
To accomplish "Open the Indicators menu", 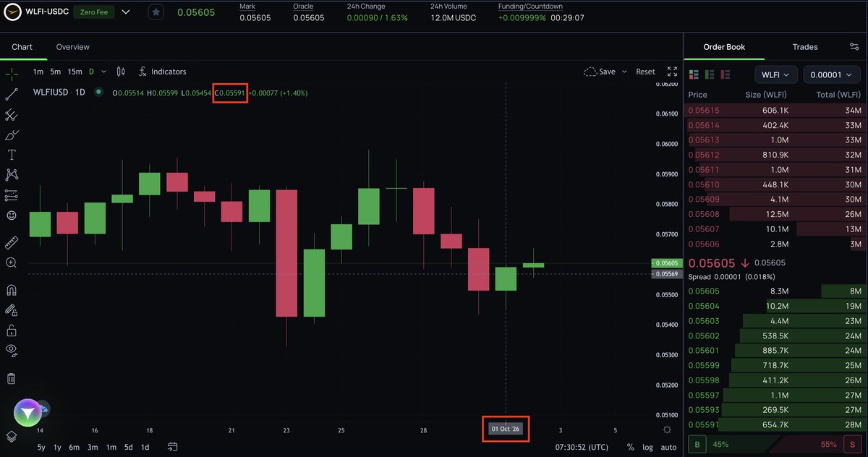I will [163, 72].
